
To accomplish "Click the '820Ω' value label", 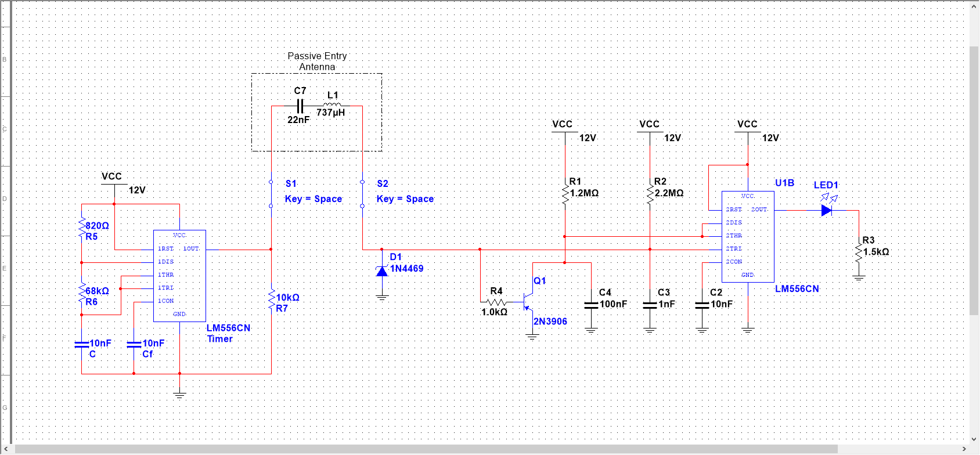I will click(97, 226).
